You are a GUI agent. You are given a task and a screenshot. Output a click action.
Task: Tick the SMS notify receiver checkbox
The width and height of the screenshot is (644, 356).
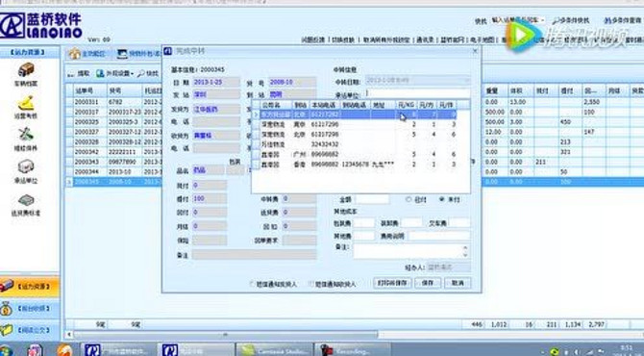310,284
